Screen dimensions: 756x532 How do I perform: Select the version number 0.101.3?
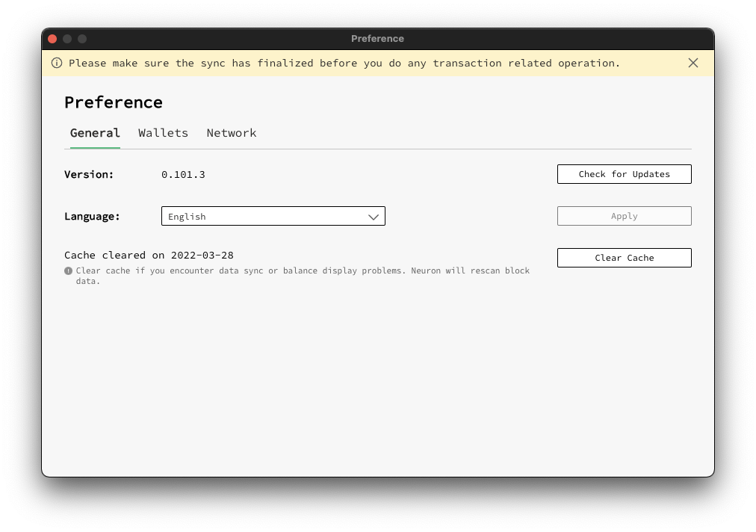pyautogui.click(x=183, y=175)
